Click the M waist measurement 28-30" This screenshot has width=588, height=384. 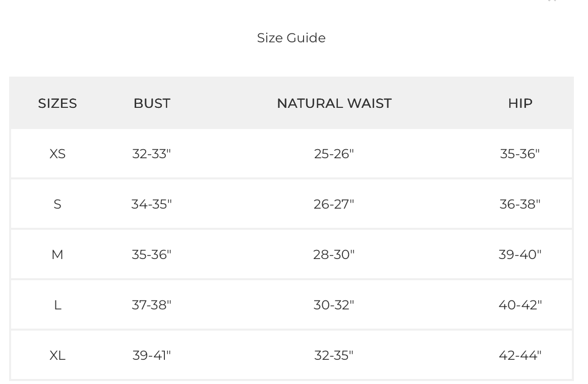[x=334, y=254]
